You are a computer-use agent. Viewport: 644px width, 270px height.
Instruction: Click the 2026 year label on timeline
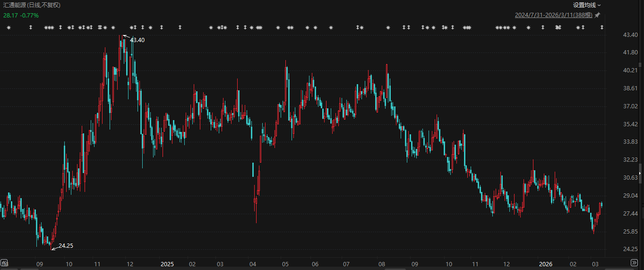point(546,264)
